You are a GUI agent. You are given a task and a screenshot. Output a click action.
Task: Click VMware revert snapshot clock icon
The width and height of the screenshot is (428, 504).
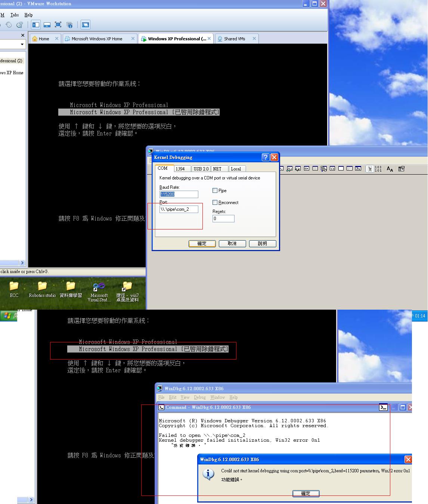pyautogui.click(x=9, y=25)
